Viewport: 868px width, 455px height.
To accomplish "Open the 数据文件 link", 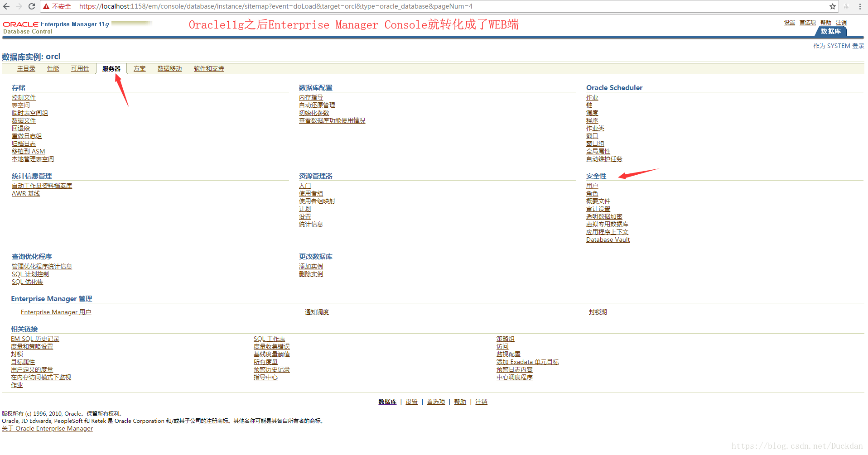I will click(24, 121).
